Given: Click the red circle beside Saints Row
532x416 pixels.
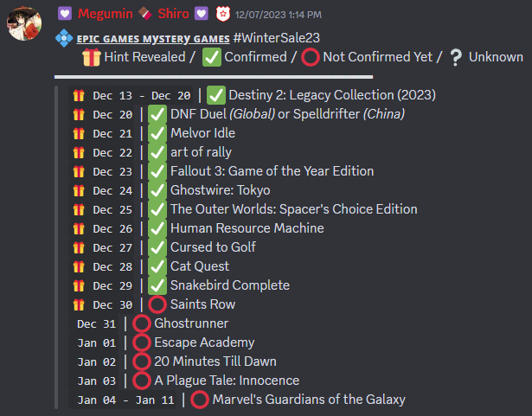Looking at the screenshot, I should coord(157,304).
